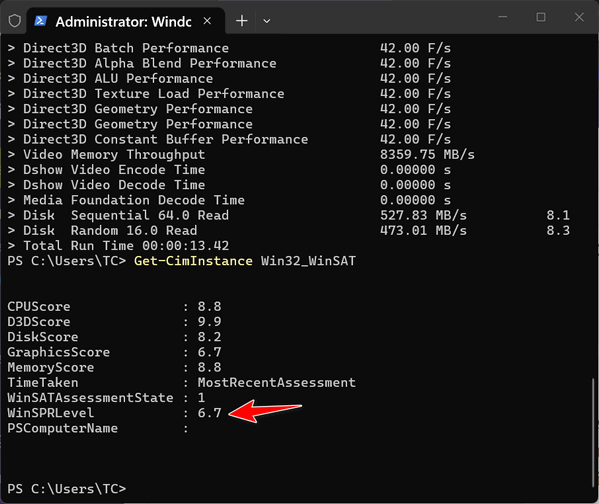Click the MemoryScore label
The height and width of the screenshot is (504, 599).
pos(51,368)
